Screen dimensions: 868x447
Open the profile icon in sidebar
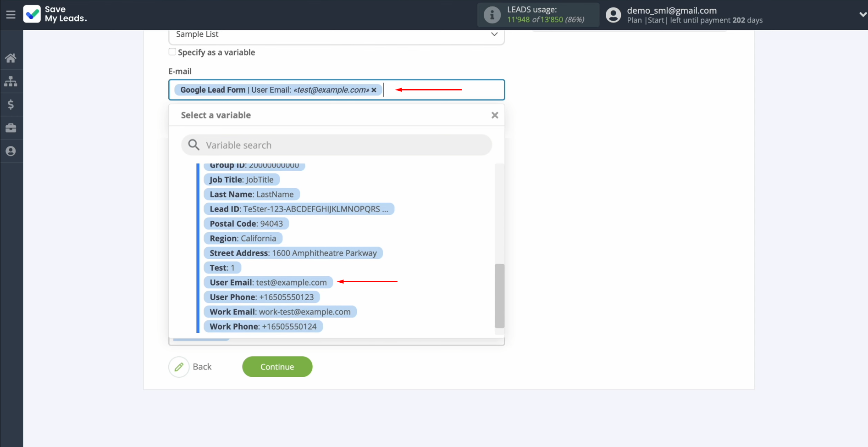[x=11, y=151]
